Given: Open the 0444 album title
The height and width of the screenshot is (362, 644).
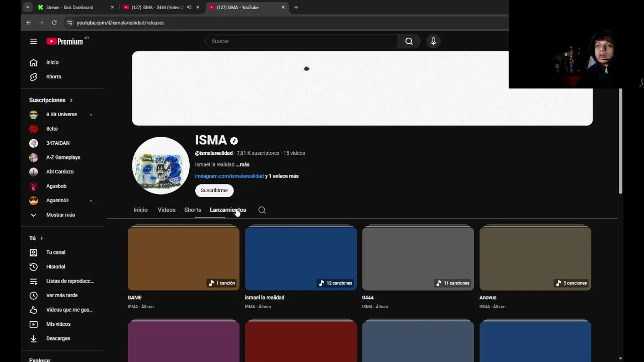Looking at the screenshot, I should pos(368,298).
